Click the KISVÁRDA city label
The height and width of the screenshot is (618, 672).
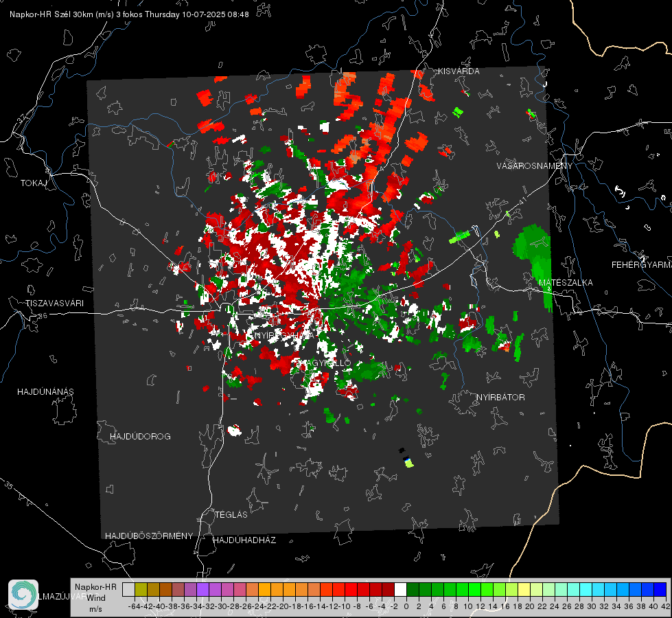tap(459, 71)
